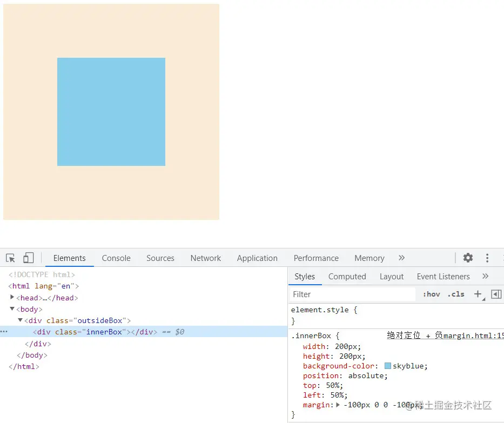The width and height of the screenshot is (504, 423).
Task: Click the skyblue inner box in page
Action: 111,112
